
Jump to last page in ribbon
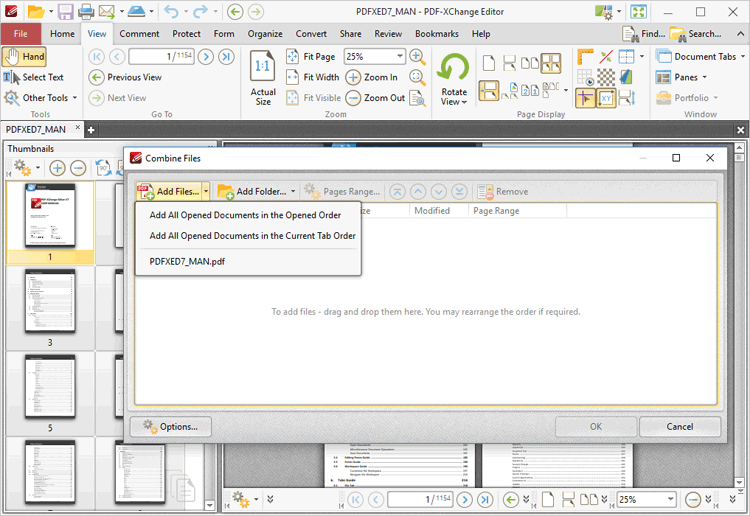click(x=226, y=57)
